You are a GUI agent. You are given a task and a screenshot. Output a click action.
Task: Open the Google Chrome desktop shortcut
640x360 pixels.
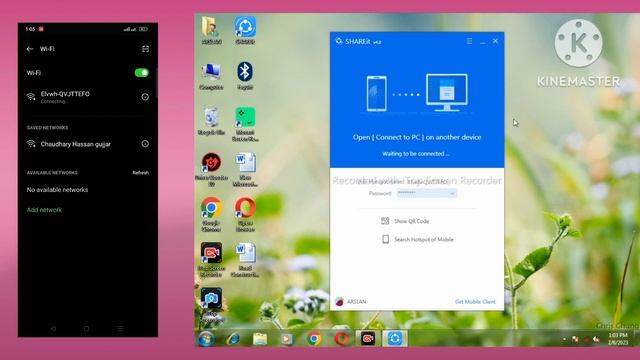pos(211,214)
